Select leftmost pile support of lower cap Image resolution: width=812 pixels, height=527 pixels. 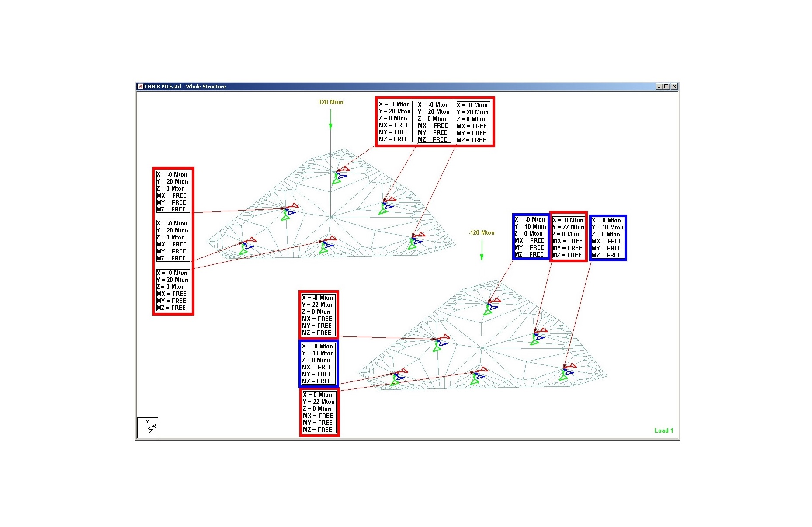pyautogui.click(x=398, y=376)
